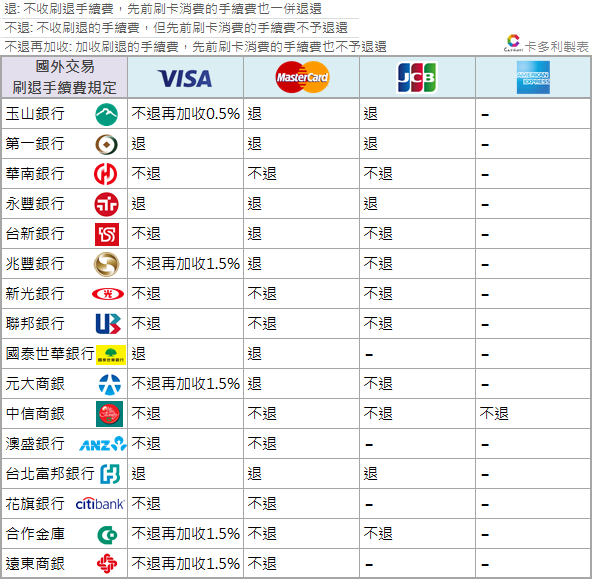The width and height of the screenshot is (592, 579).
Task: Click the 聯邦銀行 bank name
Action: click(35, 324)
